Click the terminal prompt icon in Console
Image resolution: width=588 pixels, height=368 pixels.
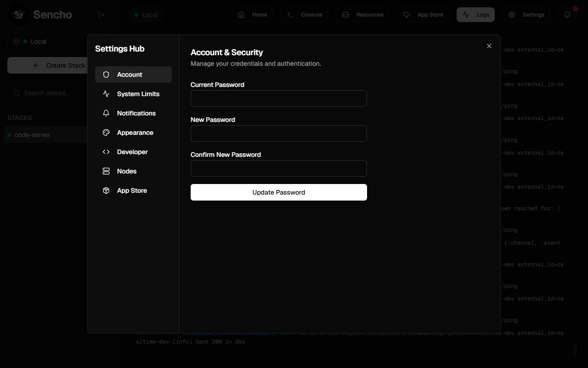pos(290,15)
